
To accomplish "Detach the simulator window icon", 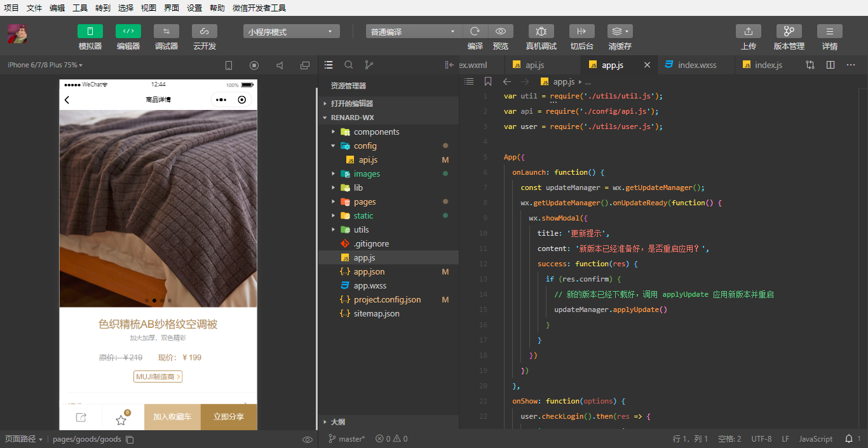I will click(x=305, y=65).
